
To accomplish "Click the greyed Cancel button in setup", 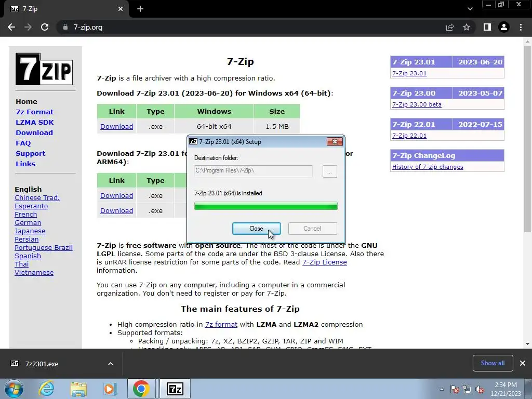I will click(x=312, y=229).
